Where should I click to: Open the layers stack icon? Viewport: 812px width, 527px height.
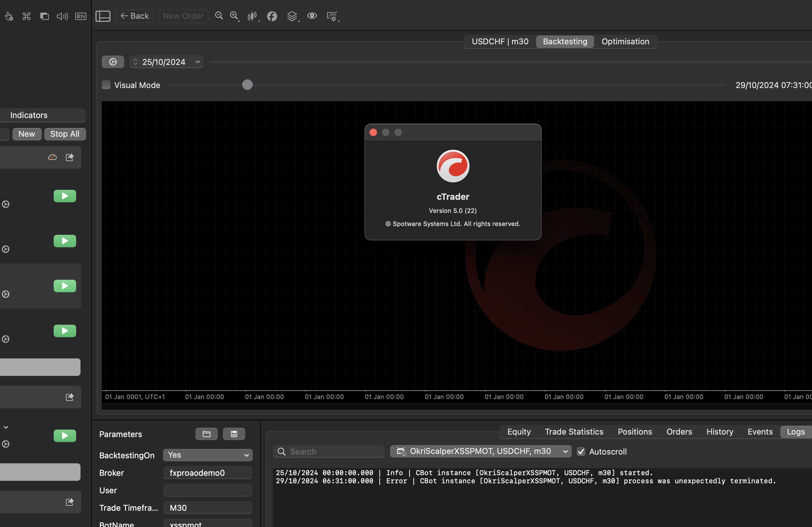(x=292, y=16)
